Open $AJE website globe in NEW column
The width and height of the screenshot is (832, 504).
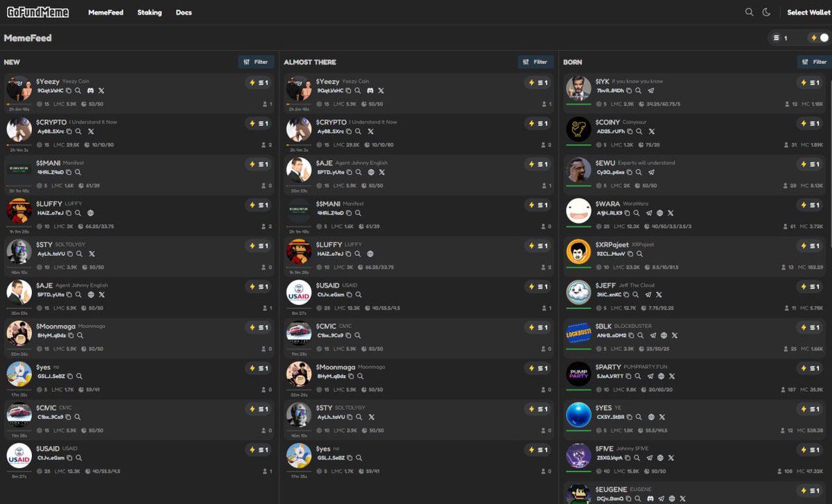[91, 295]
